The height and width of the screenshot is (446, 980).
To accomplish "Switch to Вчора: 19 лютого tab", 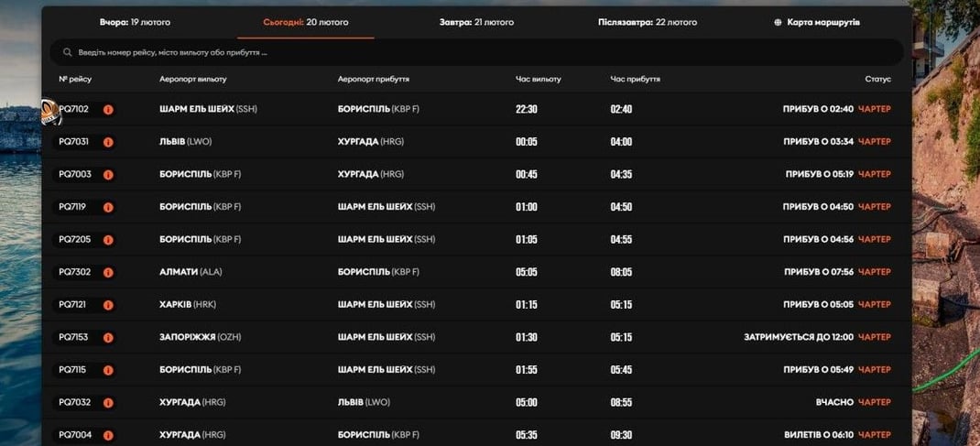I will click(135, 22).
